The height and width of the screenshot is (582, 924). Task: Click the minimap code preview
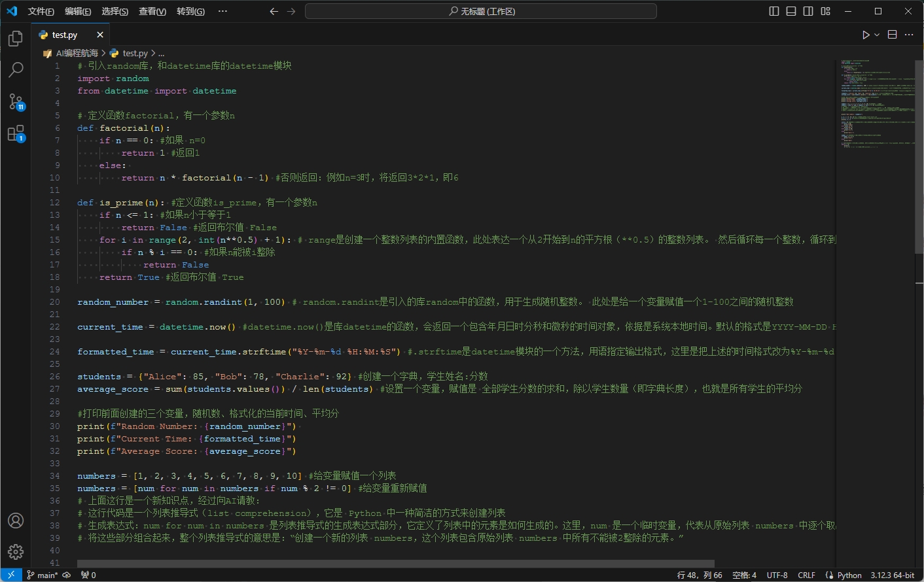pyautogui.click(x=877, y=105)
